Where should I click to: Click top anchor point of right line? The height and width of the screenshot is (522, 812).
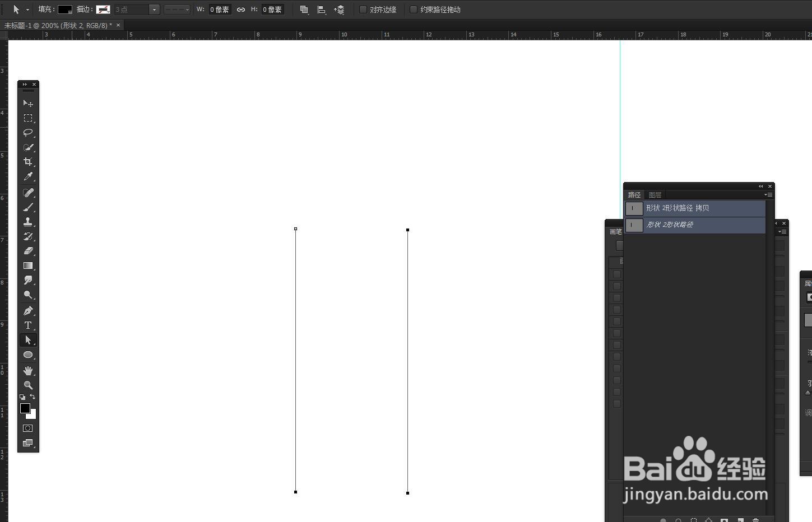[x=407, y=230]
